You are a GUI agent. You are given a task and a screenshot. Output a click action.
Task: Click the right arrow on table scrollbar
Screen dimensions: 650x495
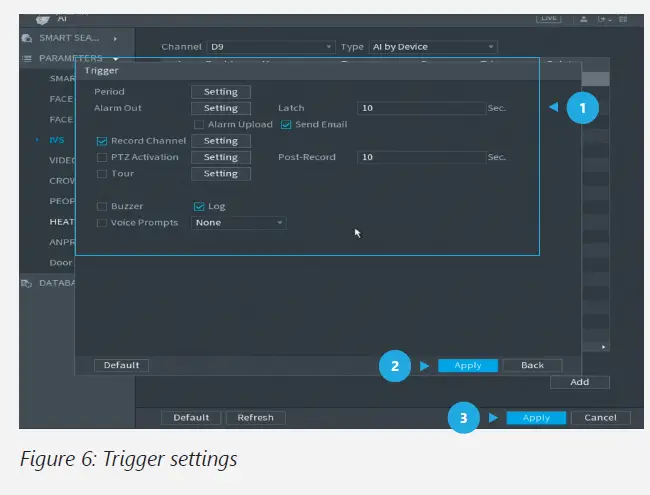[x=604, y=347]
